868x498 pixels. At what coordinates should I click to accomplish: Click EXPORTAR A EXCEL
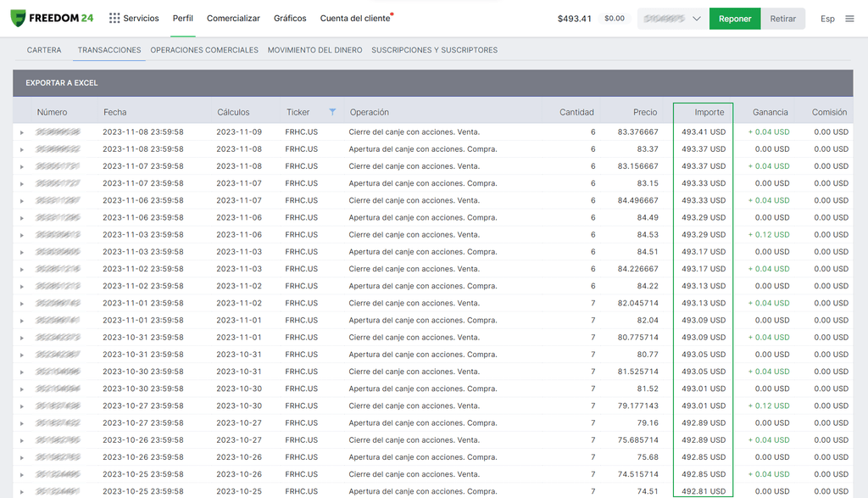(63, 83)
